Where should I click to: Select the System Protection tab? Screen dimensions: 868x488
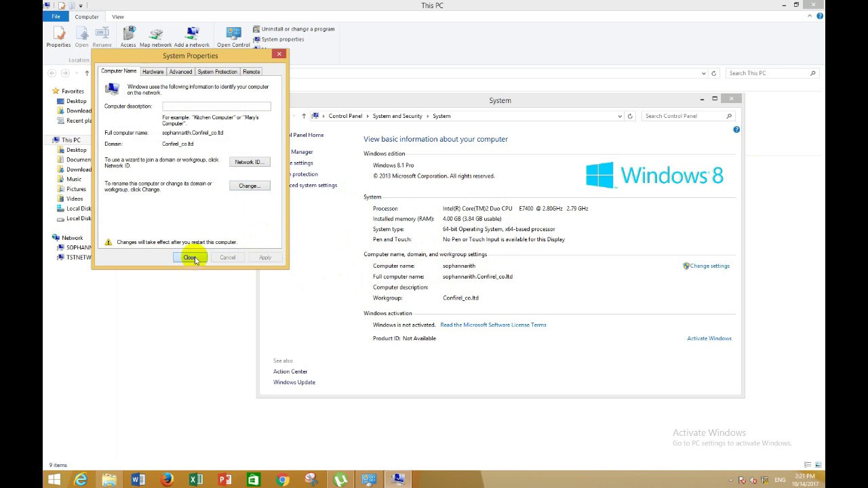pyautogui.click(x=217, y=71)
